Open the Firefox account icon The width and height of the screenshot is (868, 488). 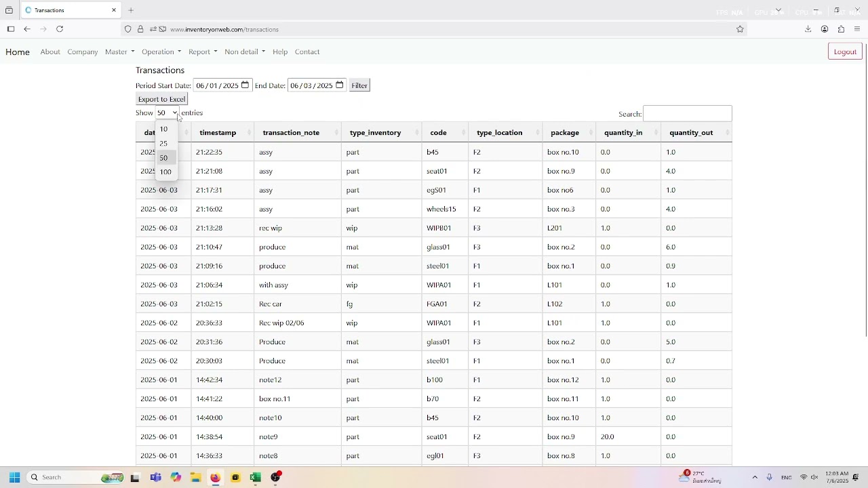825,29
